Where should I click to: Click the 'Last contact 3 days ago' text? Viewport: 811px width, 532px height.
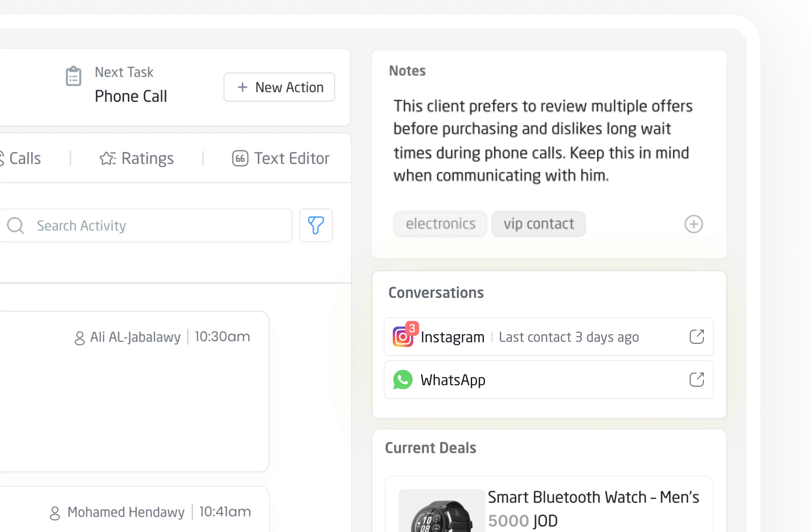click(x=569, y=337)
